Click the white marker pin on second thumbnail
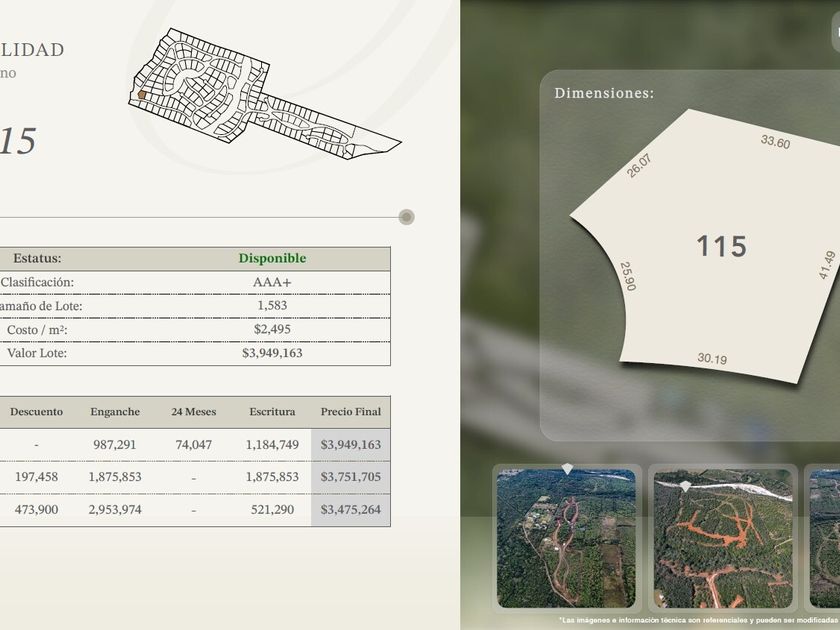The height and width of the screenshot is (630, 840). (685, 486)
